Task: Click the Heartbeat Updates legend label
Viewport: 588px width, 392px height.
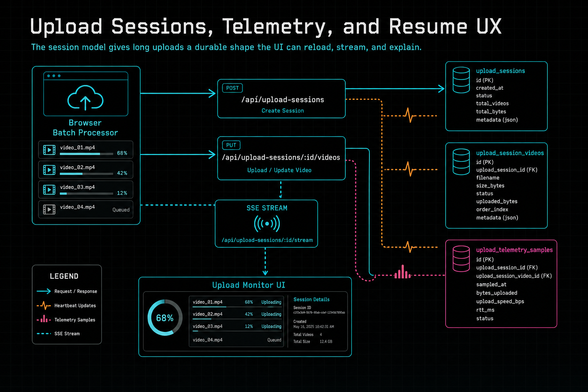Action: (x=75, y=305)
